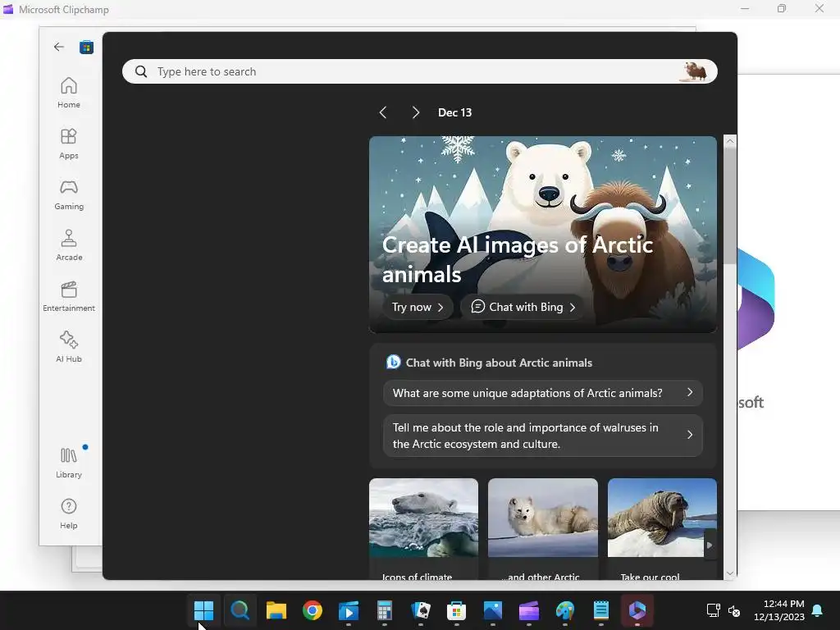This screenshot has height=630, width=840.
Task: Open Media Player from taskbar
Action: pos(348,610)
